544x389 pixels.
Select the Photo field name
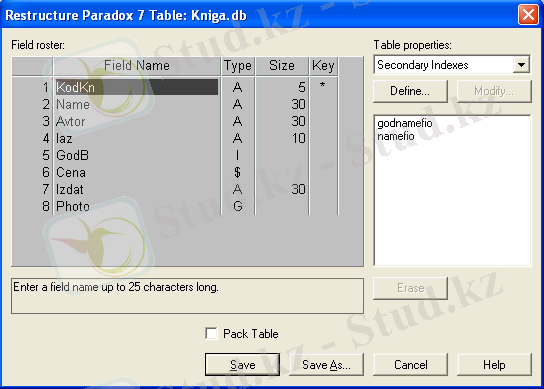(x=73, y=206)
